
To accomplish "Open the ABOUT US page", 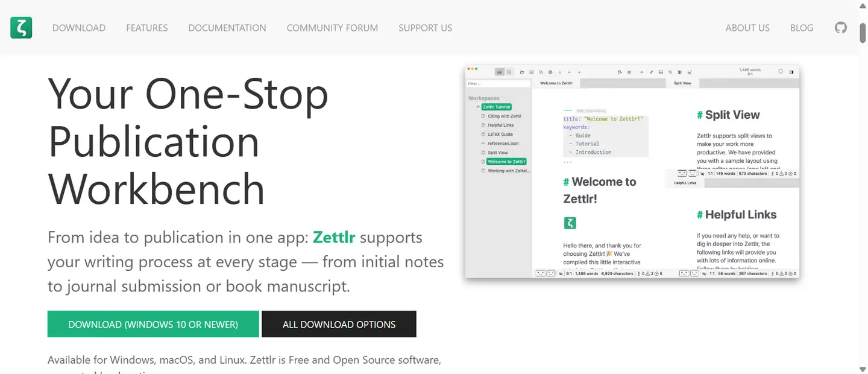I will coord(747,28).
